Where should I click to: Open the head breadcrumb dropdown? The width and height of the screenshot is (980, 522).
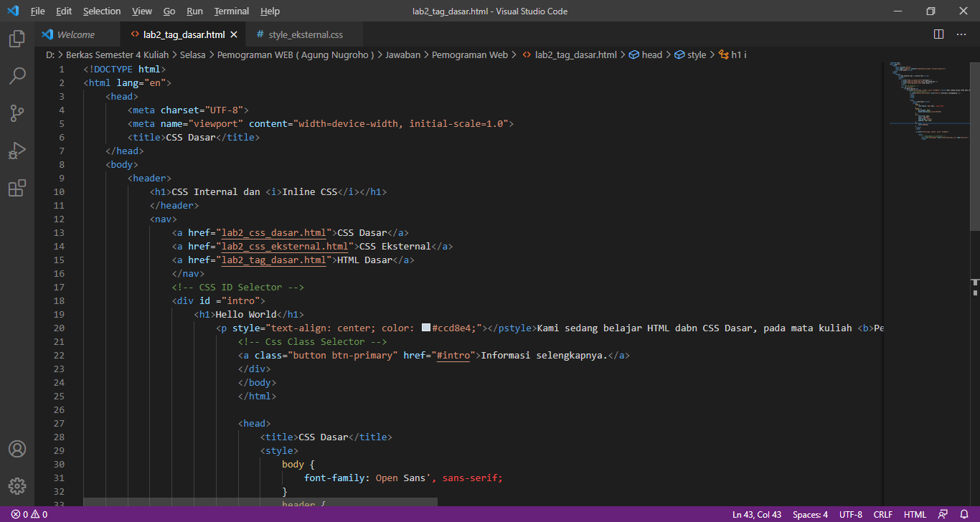(x=651, y=54)
